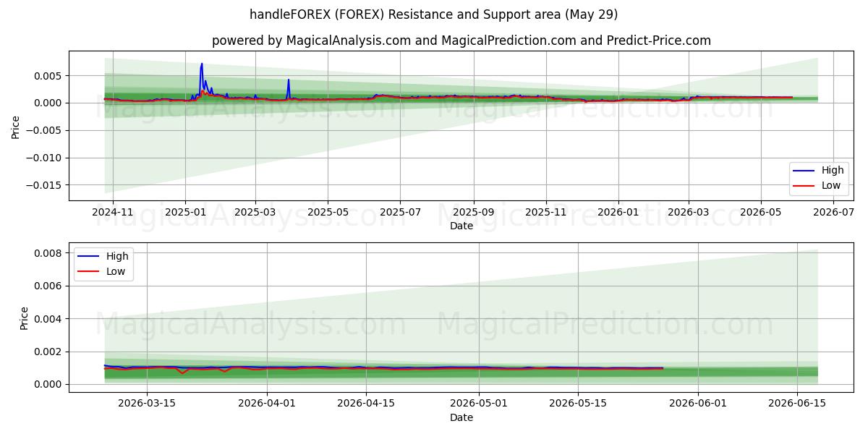Image resolution: width=868 pixels, height=434 pixels.
Task: Click the top chart x-axis label '2025-09'
Action: (x=474, y=213)
